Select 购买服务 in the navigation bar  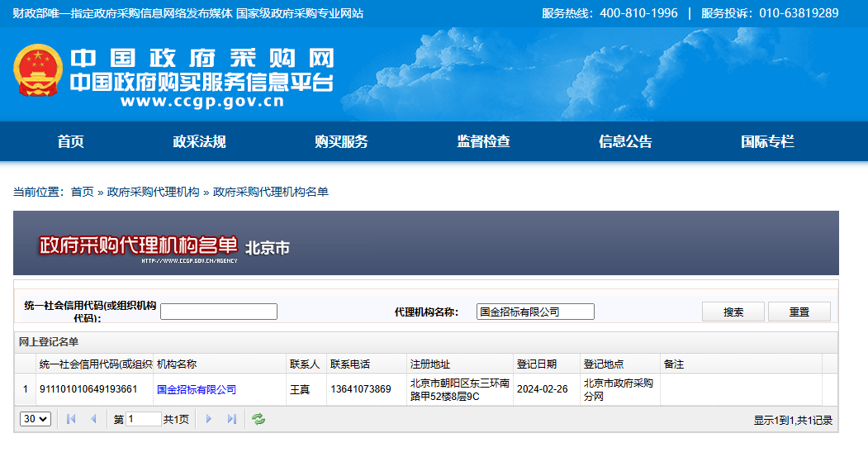(x=341, y=141)
